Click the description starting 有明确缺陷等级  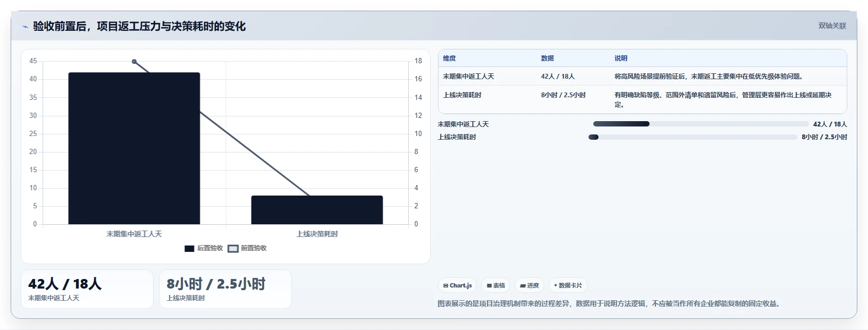pos(723,99)
